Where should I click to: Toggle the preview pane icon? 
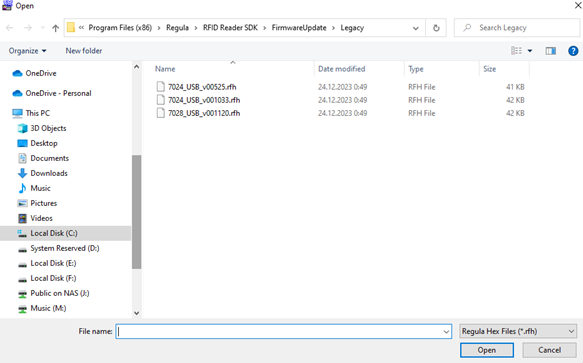pos(551,51)
